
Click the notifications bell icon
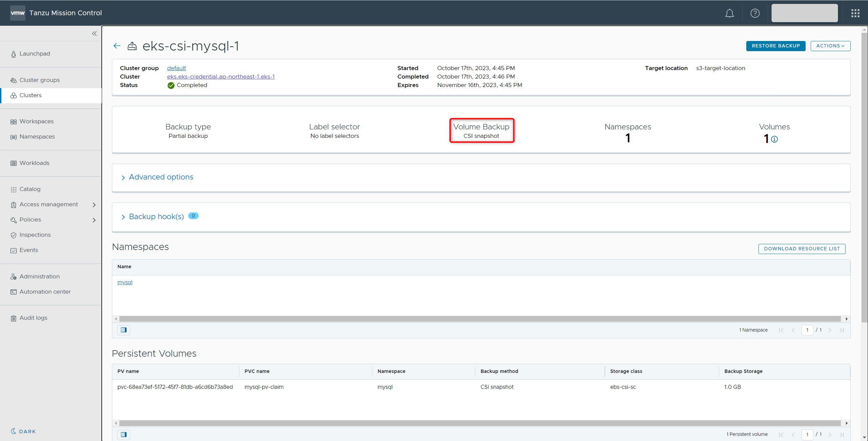tap(729, 13)
